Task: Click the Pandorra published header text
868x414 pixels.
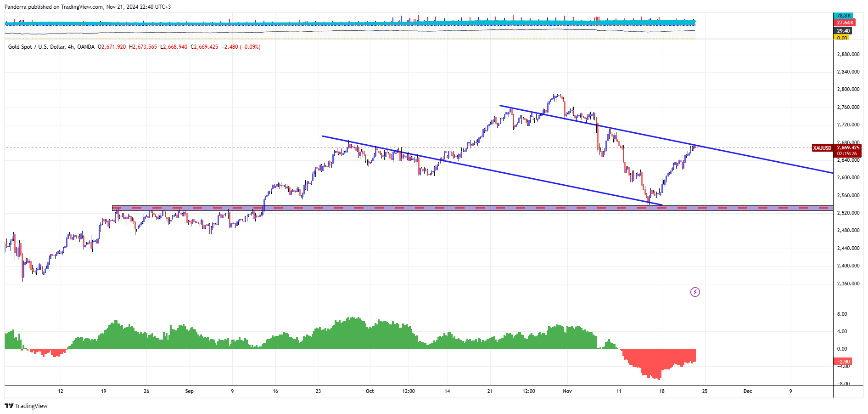Action: click(x=88, y=7)
